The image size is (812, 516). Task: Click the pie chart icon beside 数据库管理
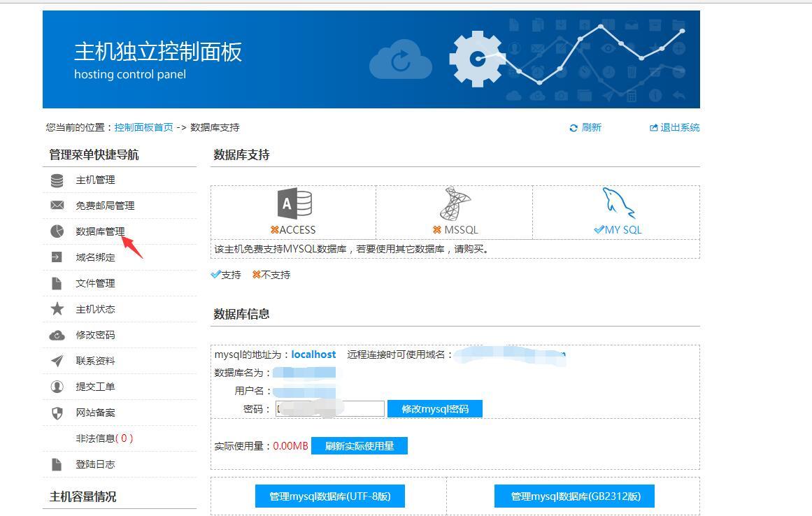pyautogui.click(x=57, y=231)
